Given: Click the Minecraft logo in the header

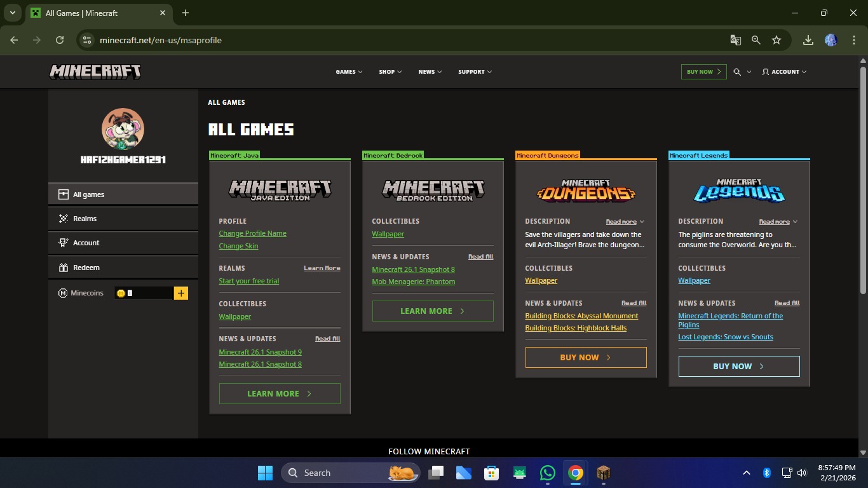Looking at the screenshot, I should pyautogui.click(x=95, y=72).
